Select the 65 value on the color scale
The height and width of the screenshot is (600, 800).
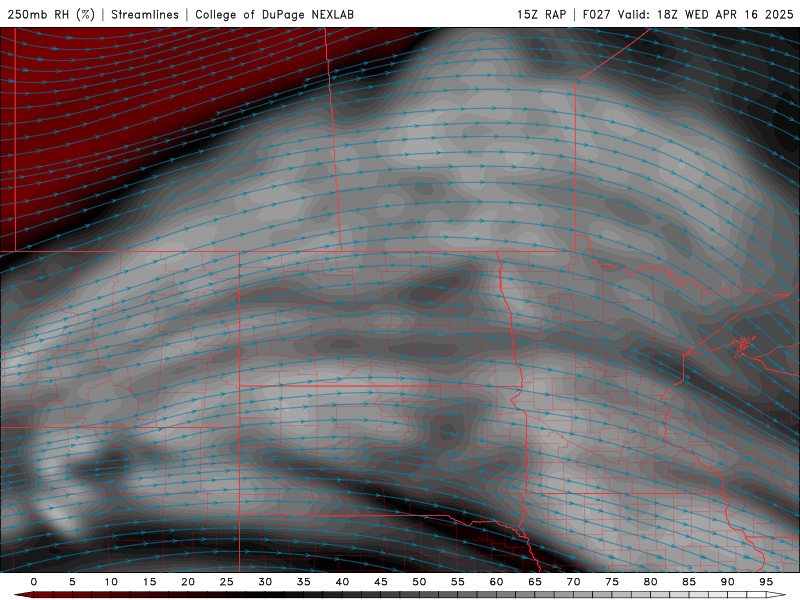[535, 582]
